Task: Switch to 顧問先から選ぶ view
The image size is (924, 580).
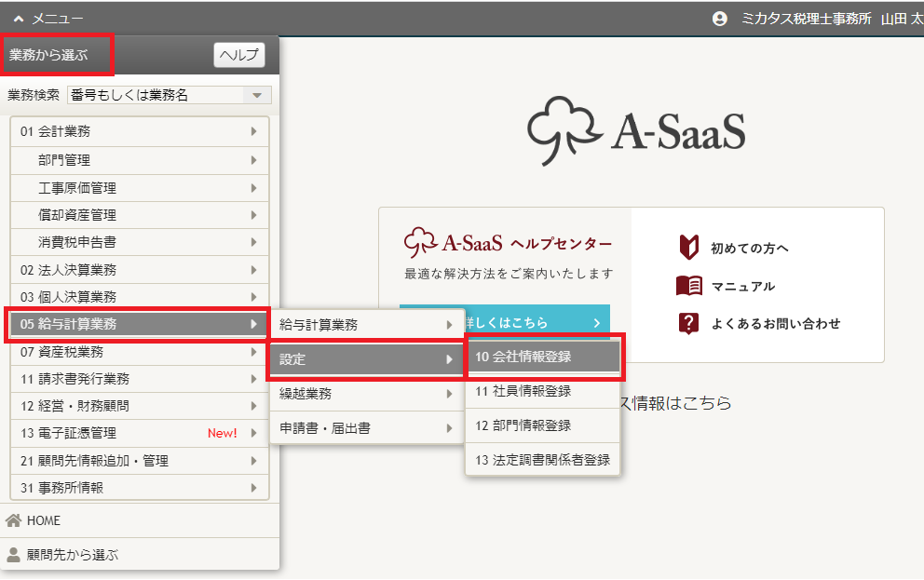Action: [140, 555]
